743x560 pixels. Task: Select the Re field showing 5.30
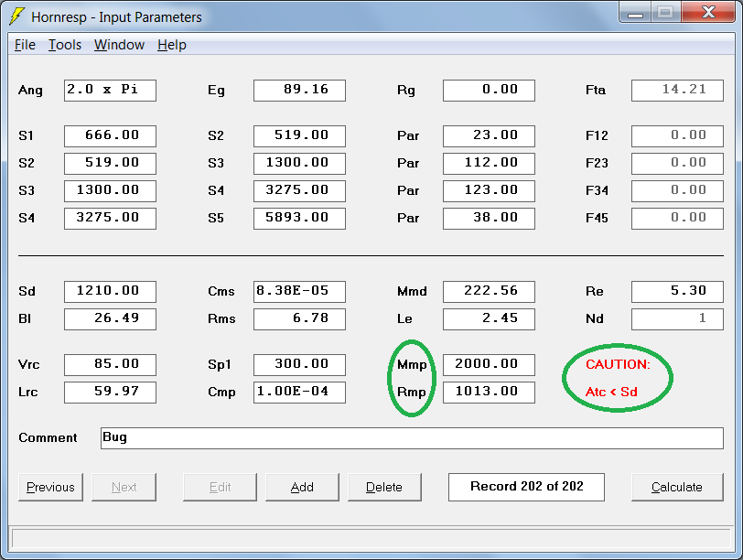tap(677, 292)
